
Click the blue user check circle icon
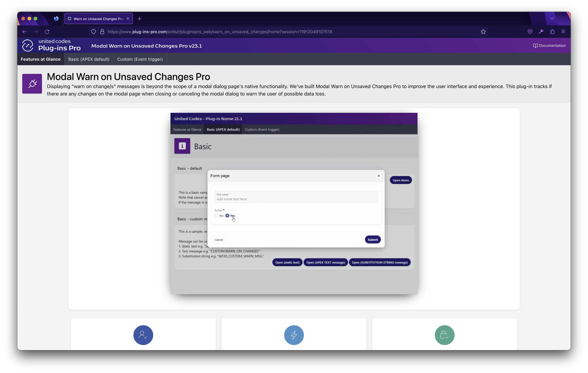click(143, 335)
